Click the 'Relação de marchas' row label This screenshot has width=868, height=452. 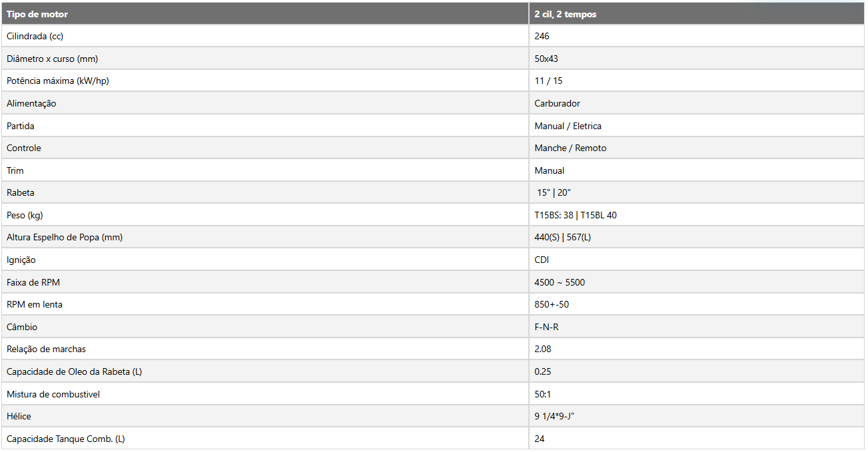pos(46,349)
